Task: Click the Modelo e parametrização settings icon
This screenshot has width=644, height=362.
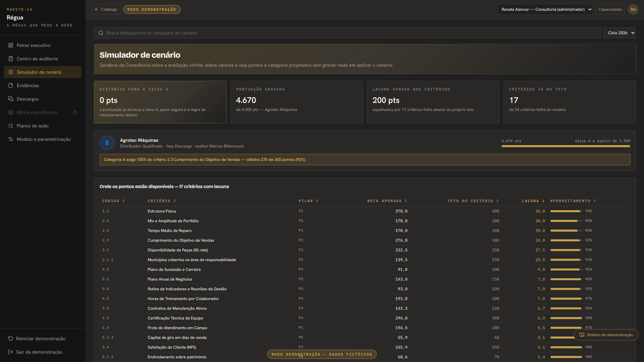Action: click(x=11, y=139)
